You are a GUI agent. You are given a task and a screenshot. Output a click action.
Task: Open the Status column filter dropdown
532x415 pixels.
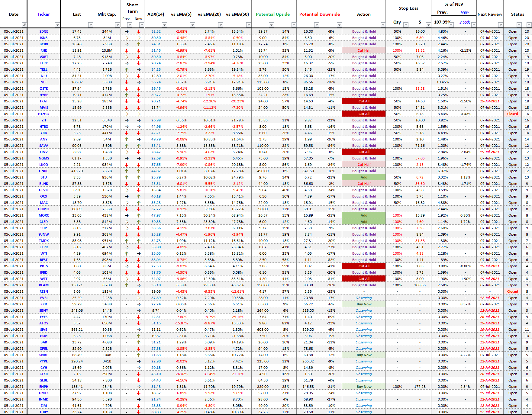(x=519, y=25)
